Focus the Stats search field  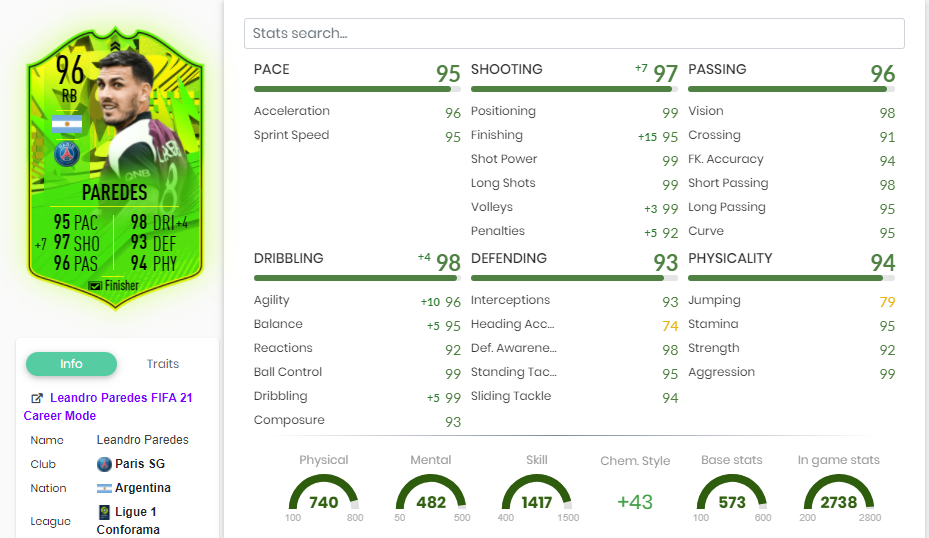point(574,33)
